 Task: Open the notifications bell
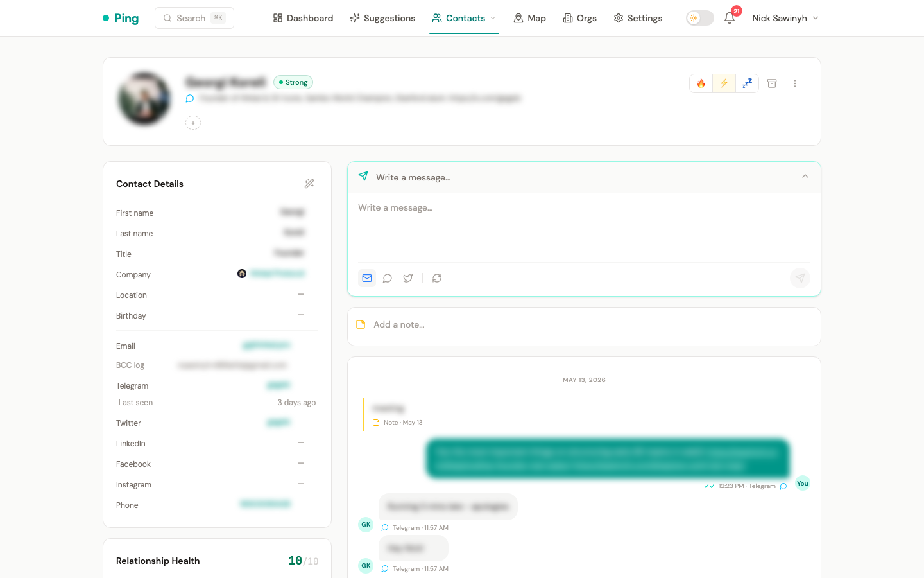(730, 18)
